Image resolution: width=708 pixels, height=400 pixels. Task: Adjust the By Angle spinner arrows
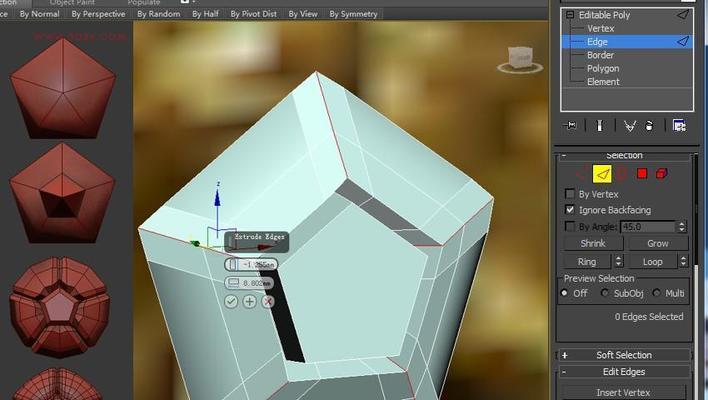point(682,227)
